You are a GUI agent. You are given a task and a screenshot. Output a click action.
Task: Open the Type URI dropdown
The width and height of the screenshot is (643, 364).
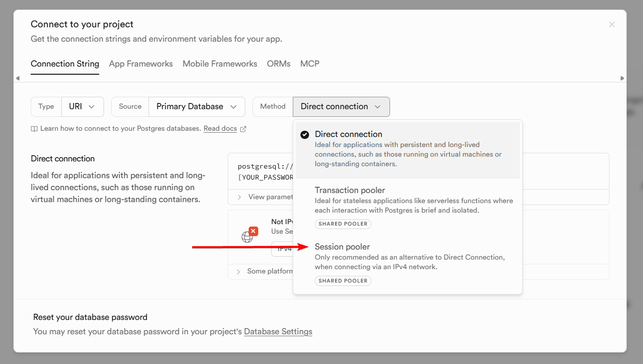coord(82,106)
